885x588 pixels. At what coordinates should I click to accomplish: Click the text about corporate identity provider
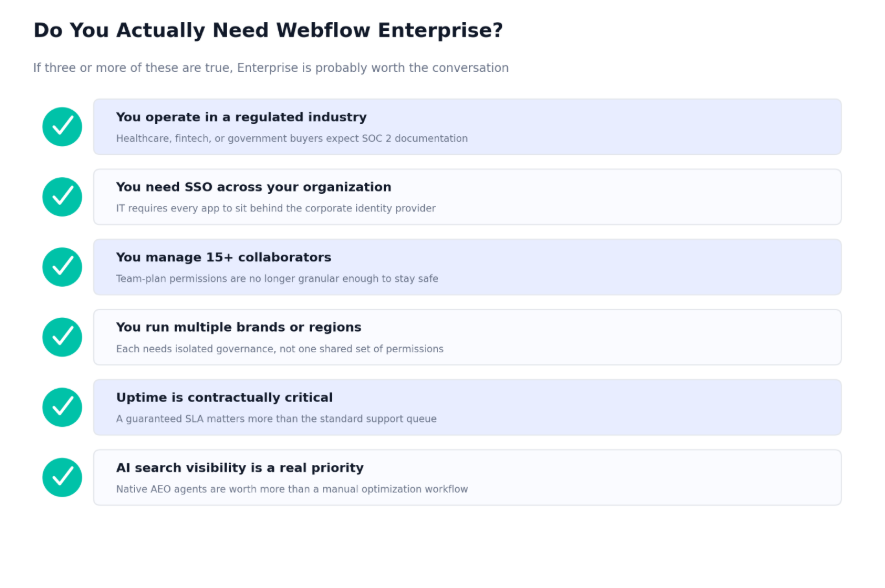point(276,208)
